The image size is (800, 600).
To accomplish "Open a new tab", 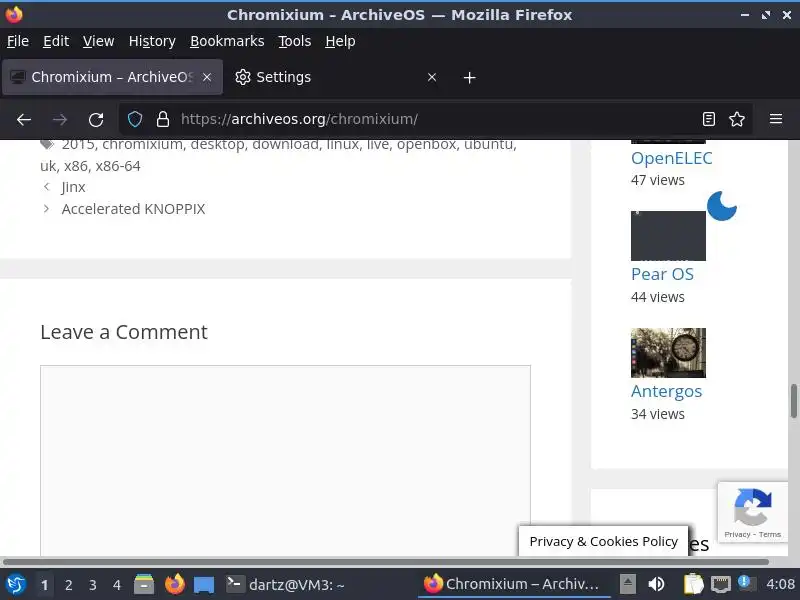I will 469,78.
